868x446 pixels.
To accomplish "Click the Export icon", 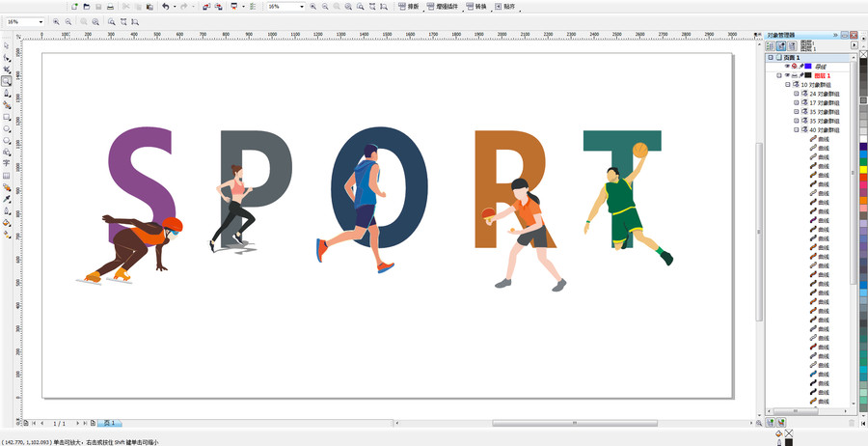I will [x=218, y=7].
